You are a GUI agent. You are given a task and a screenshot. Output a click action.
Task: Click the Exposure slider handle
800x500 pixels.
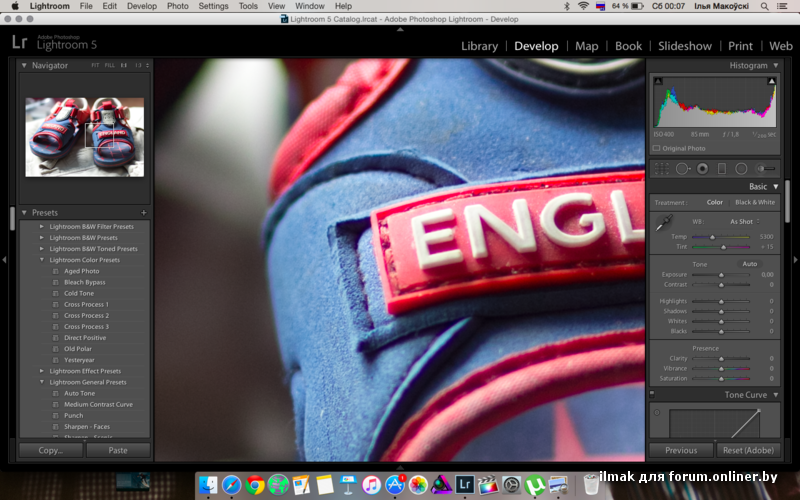click(x=721, y=274)
